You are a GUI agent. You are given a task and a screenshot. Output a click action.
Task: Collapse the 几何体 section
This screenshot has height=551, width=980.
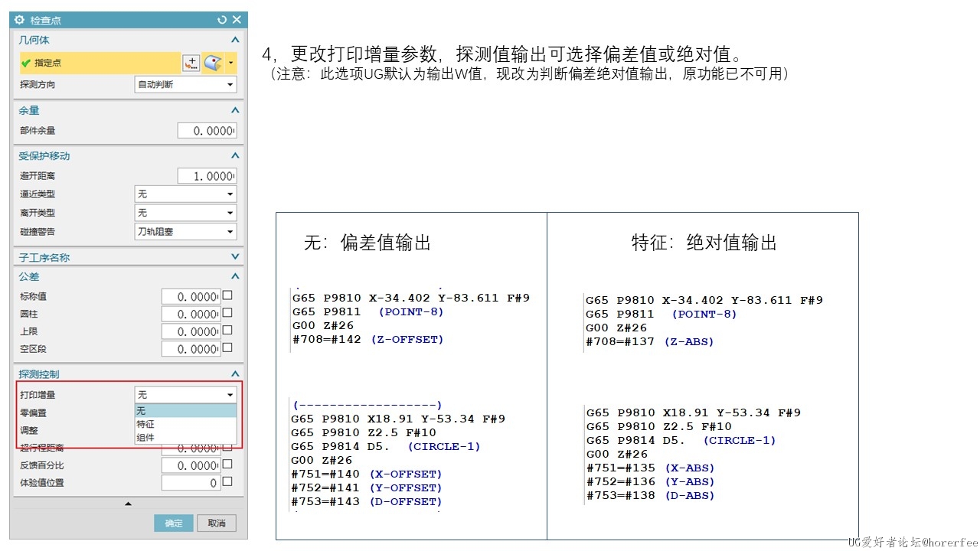pos(235,40)
